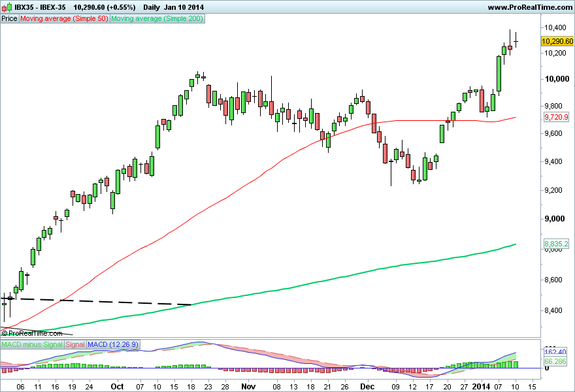Viewport: 575px width, 392px height.
Task: Select the Price legend label
Action: coord(9,18)
